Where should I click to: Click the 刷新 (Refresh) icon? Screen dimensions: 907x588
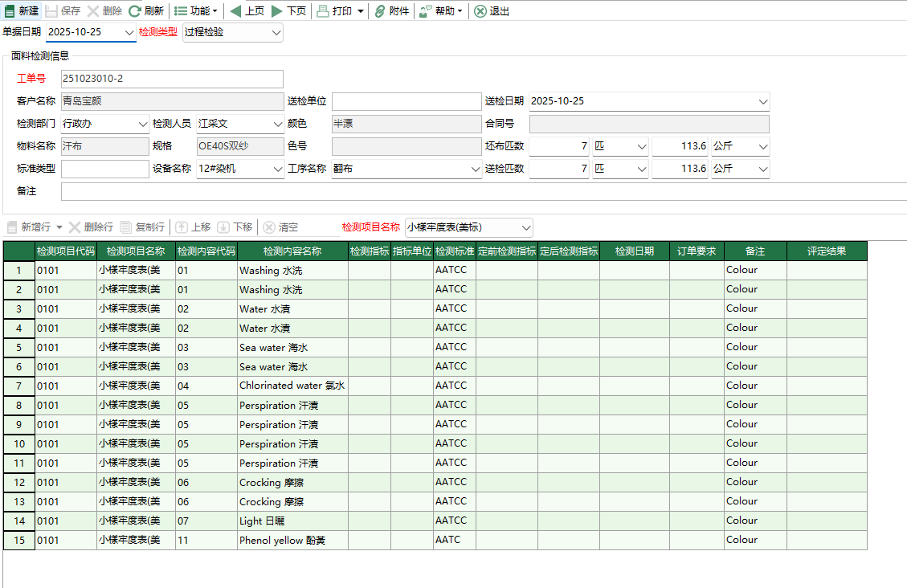(135, 11)
